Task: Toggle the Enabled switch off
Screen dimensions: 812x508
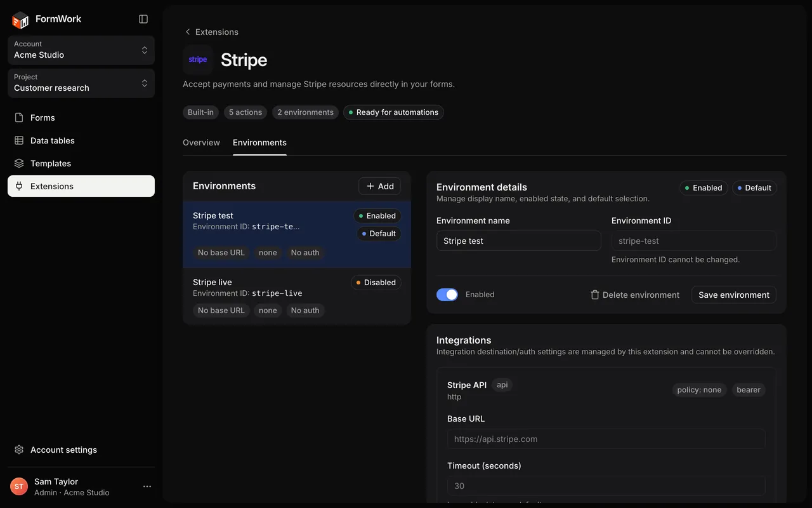Action: [x=447, y=295]
